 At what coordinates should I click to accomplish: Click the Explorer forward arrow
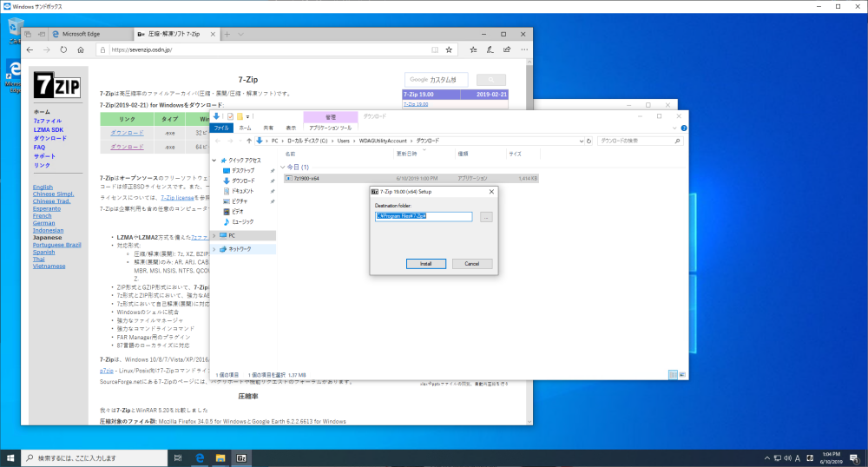[230, 141]
